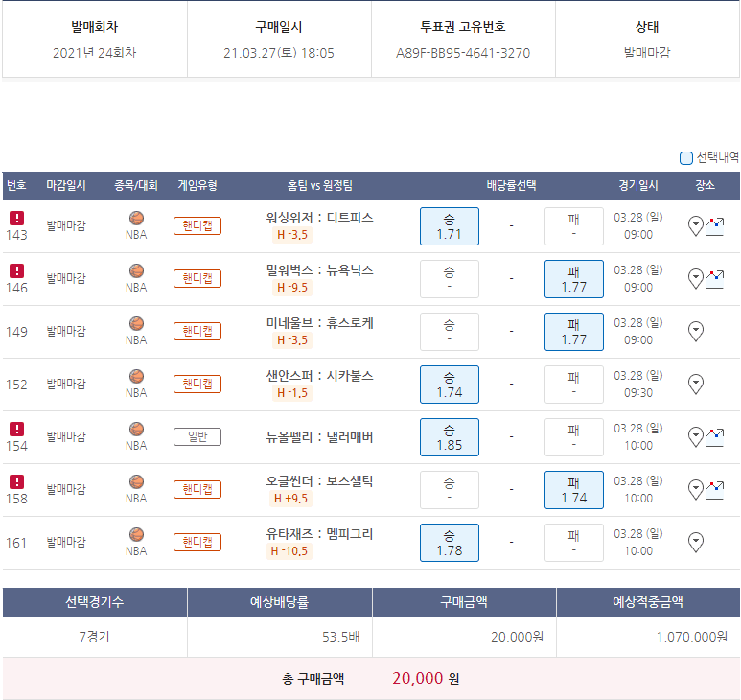
Task: Click the 오클썬더 : 보스셀틱 matchup text
Action: [x=319, y=480]
